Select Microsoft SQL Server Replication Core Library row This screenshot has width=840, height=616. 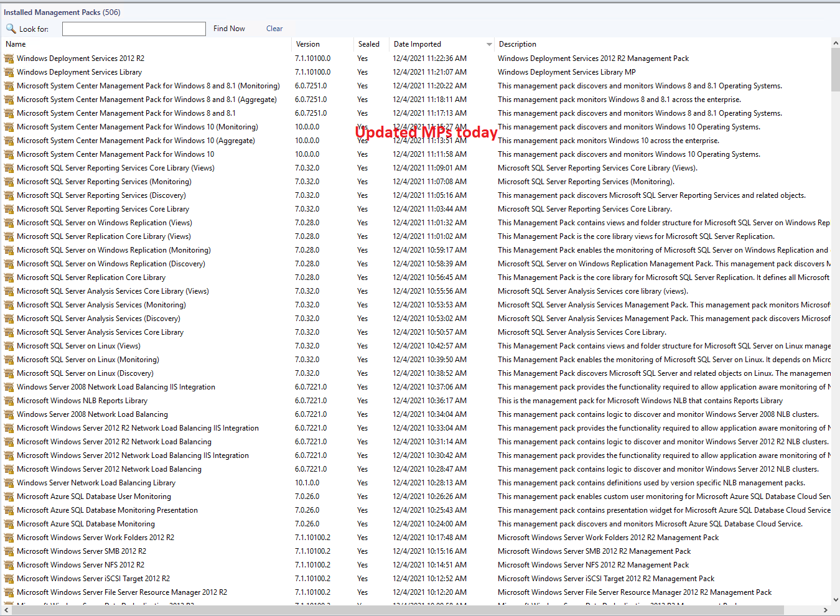pos(417,278)
